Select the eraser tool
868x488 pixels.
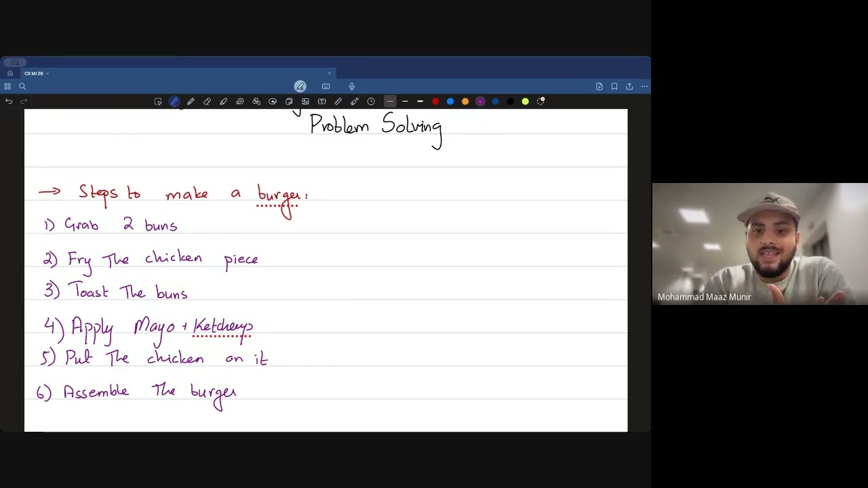click(207, 101)
